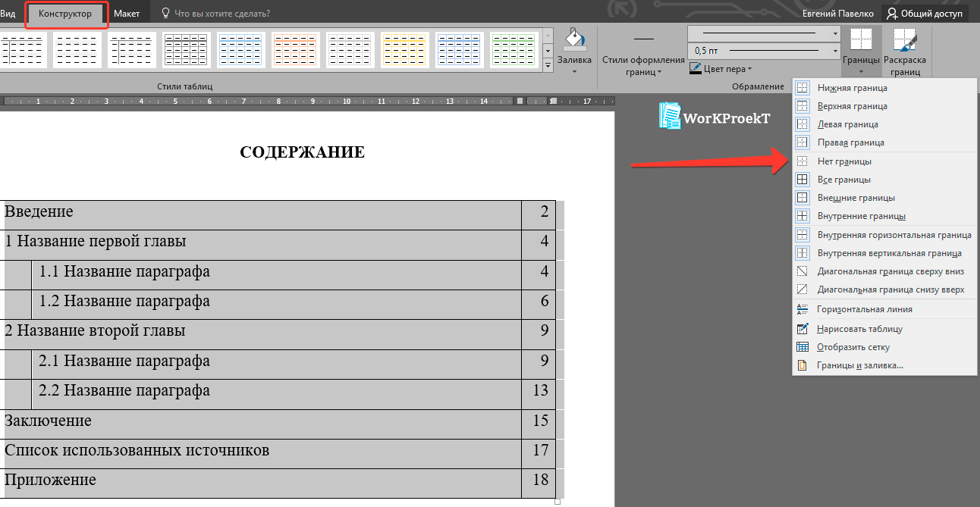Switch to the Макет tab
Viewport: 980px width, 507px height.
tap(127, 14)
